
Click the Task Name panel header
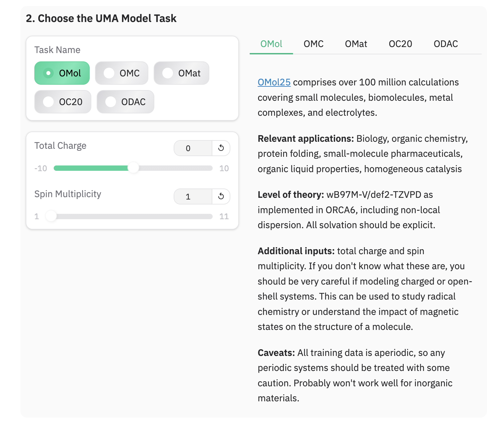coord(57,49)
